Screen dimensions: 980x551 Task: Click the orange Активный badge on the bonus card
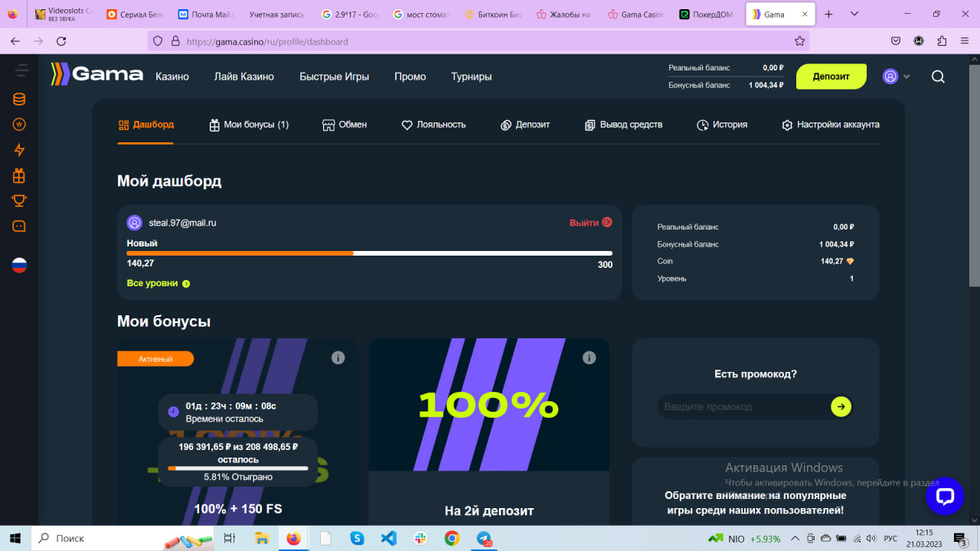click(155, 359)
